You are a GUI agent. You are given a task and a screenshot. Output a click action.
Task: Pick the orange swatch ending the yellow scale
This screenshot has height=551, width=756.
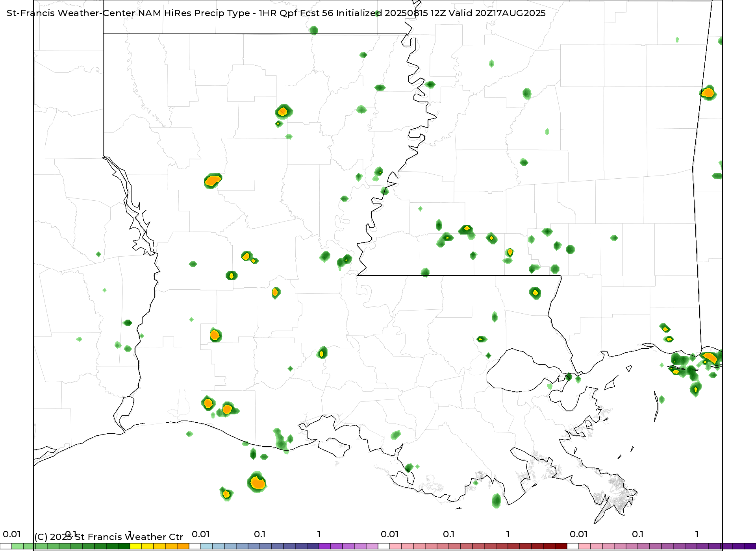point(183,546)
